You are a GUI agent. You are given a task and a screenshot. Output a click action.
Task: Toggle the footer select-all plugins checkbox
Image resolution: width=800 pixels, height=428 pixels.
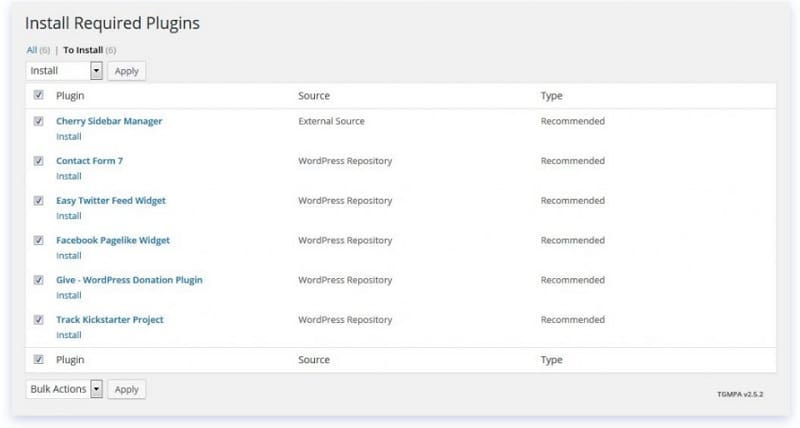[39, 359]
